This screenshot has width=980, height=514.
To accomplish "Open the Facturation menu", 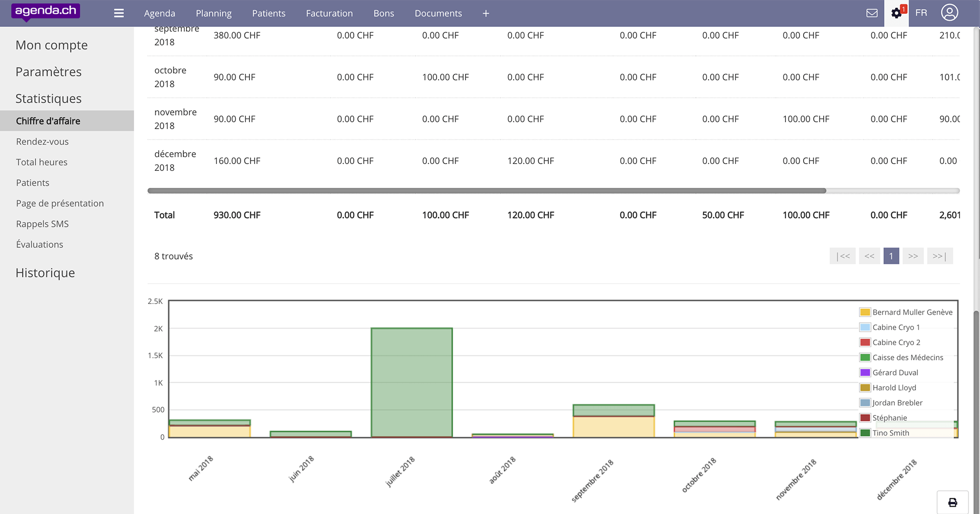I will pyautogui.click(x=329, y=13).
